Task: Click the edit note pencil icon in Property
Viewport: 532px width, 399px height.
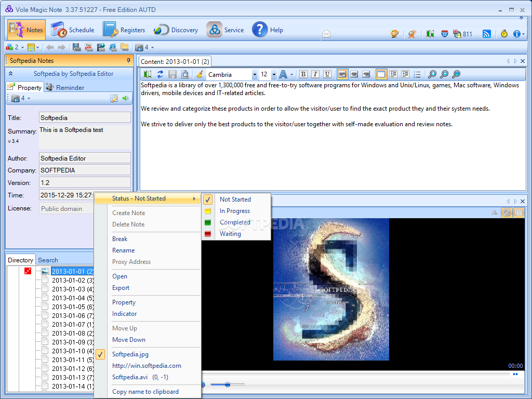Action: click(114, 98)
